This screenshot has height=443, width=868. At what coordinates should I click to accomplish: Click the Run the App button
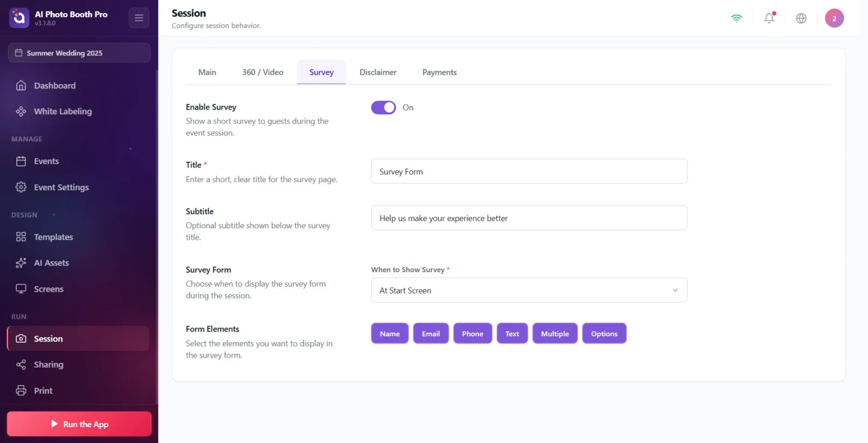coord(79,423)
